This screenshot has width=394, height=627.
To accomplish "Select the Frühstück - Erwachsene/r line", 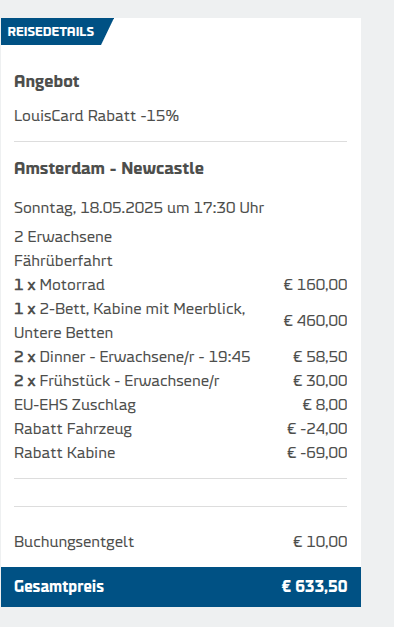I will coord(117,381).
